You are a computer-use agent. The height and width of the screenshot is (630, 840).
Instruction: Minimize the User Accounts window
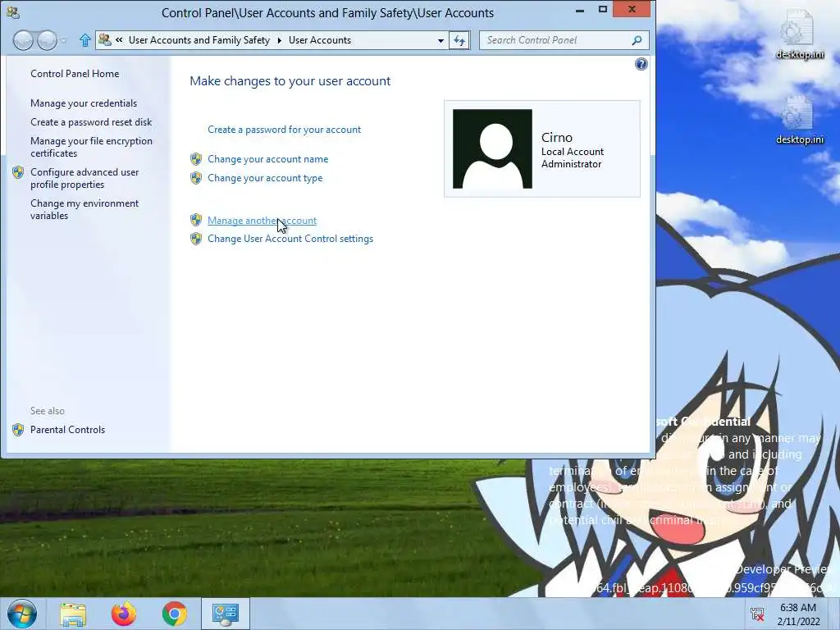(580, 10)
